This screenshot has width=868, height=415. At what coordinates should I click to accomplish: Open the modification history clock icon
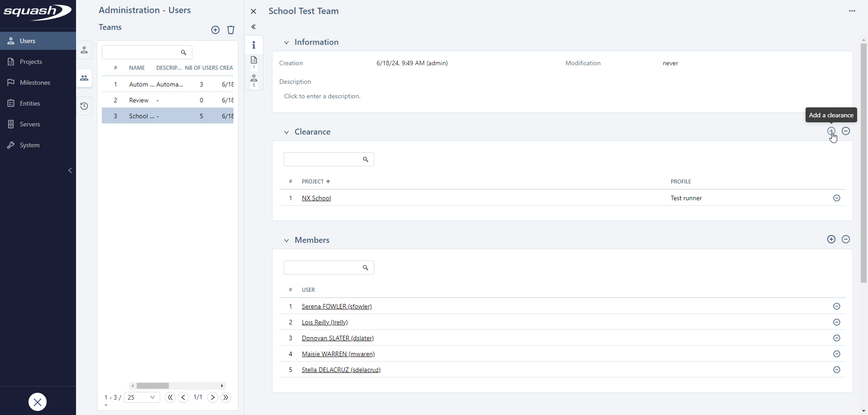(x=84, y=106)
